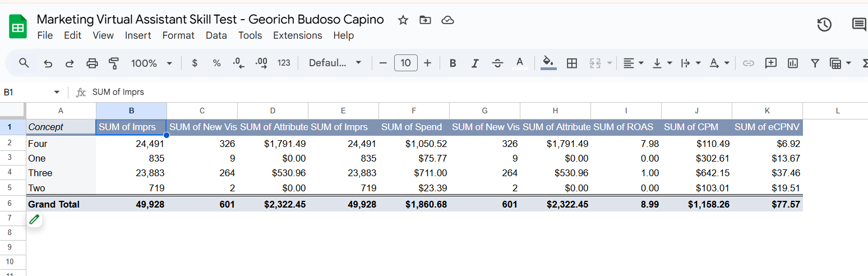Open the Name Box dropdown arrow
Viewport: 868px width, 276px height.
coord(57,92)
